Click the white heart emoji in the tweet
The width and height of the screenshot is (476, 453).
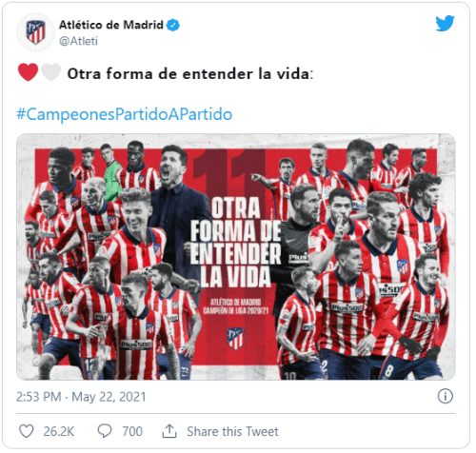[51, 72]
